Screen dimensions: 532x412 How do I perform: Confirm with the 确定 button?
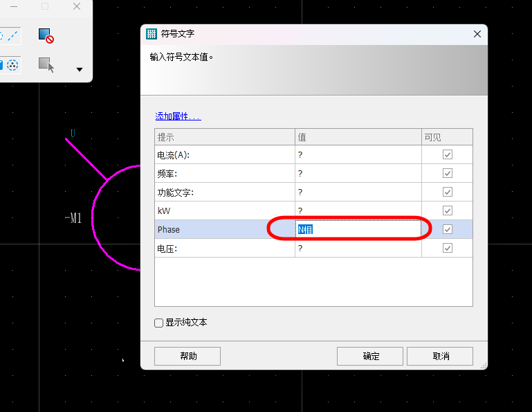(x=370, y=356)
